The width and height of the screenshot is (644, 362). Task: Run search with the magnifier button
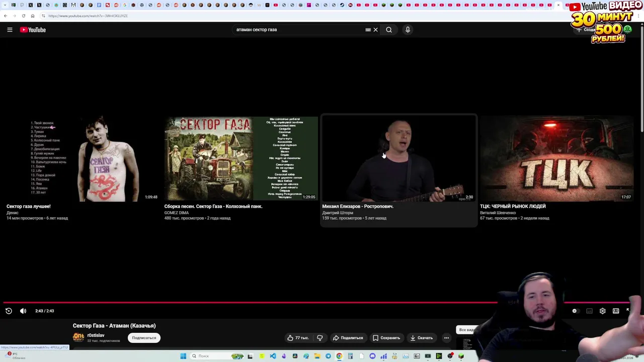coord(389,30)
